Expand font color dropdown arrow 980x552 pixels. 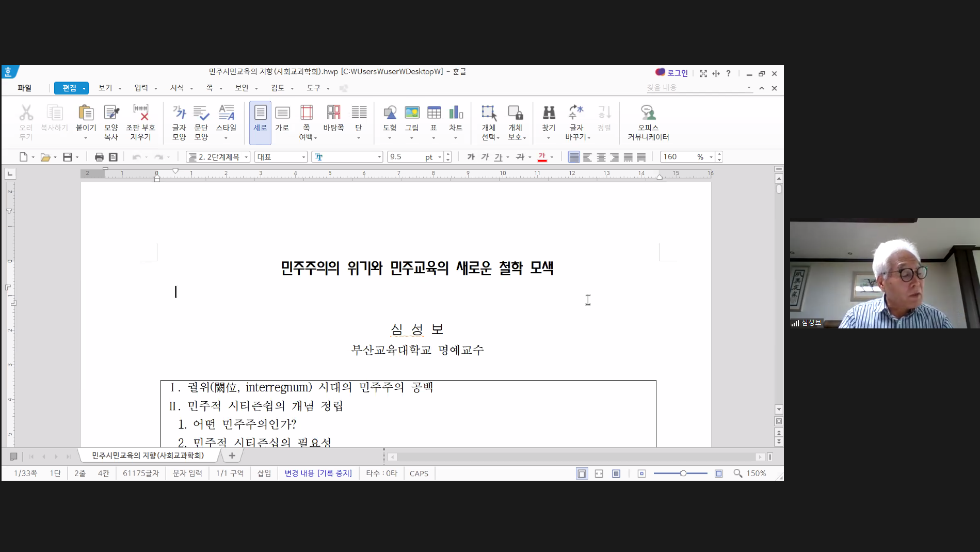point(552,157)
